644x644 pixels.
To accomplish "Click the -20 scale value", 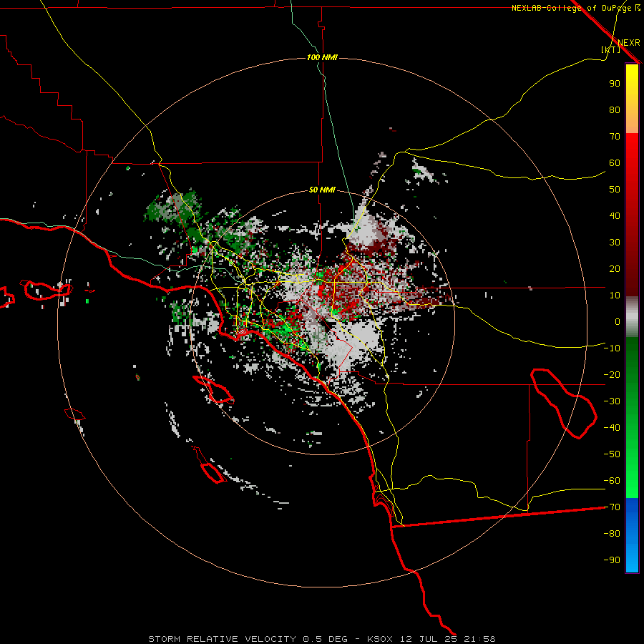I will click(612, 375).
